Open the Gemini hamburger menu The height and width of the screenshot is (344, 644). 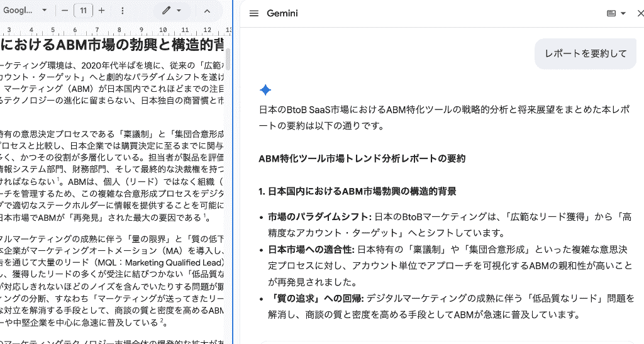click(254, 13)
